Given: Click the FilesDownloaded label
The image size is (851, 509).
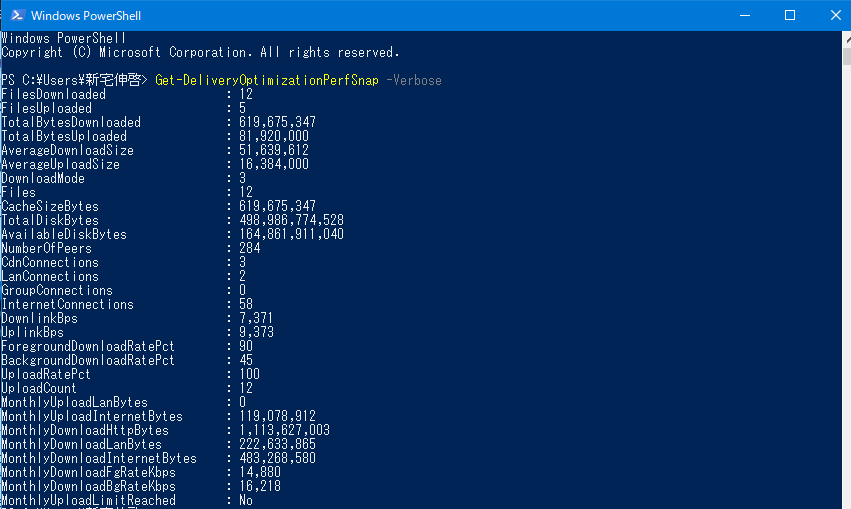Looking at the screenshot, I should click(x=53, y=94).
